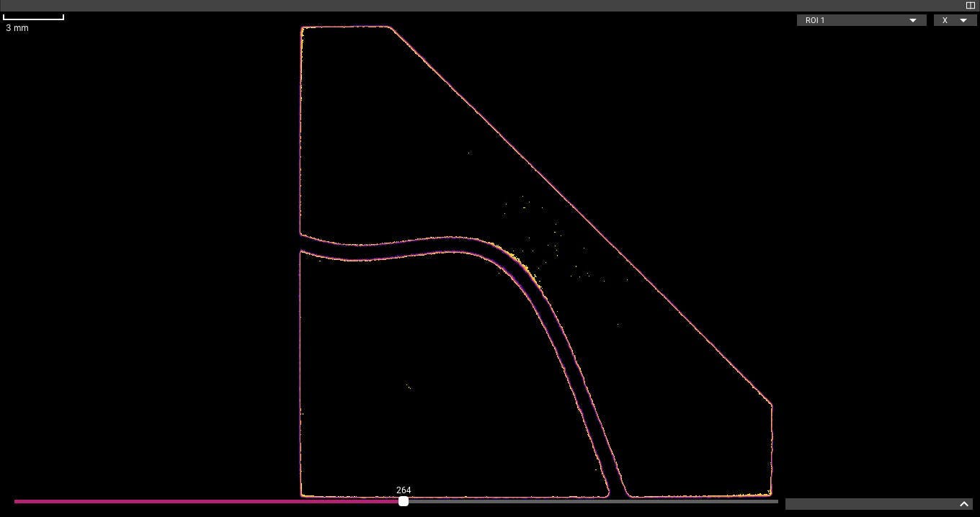The width and height of the screenshot is (980, 517).
Task: Open the X axis dropdown
Action: (x=955, y=20)
